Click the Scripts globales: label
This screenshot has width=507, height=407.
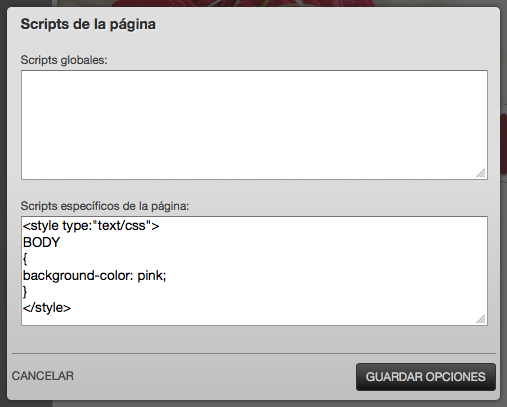pyautogui.click(x=64, y=60)
